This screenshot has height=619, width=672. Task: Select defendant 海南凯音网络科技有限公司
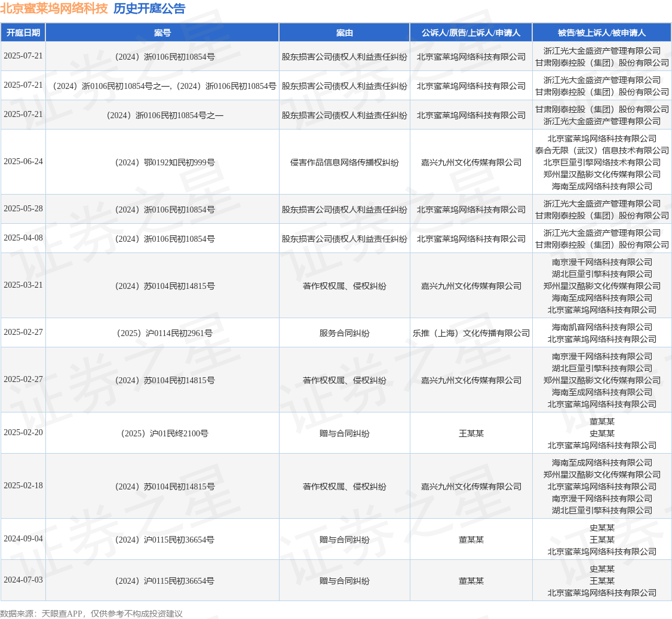[x=602, y=327]
